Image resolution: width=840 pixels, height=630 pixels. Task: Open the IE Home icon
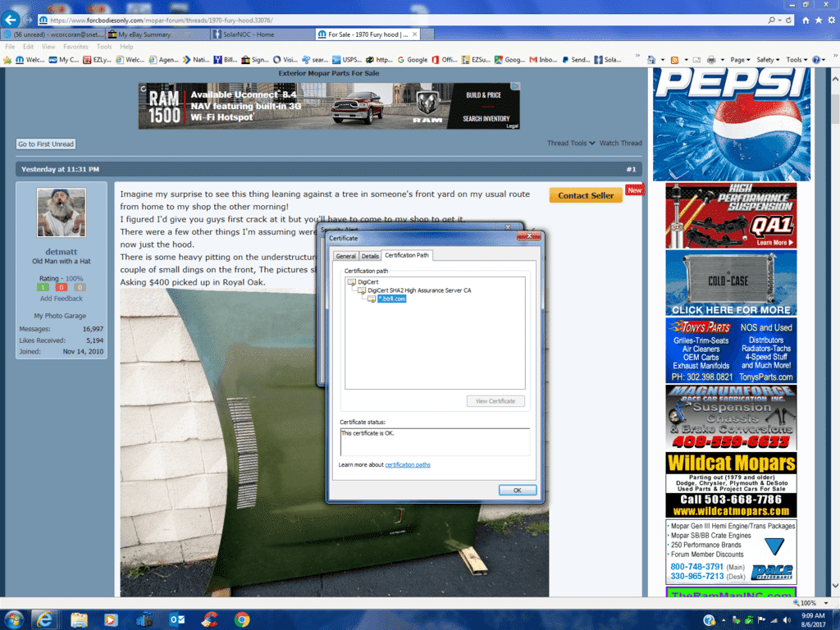806,20
